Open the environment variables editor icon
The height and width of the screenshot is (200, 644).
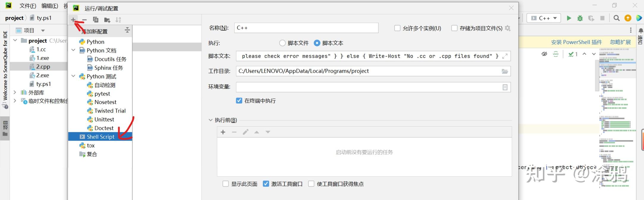(505, 87)
